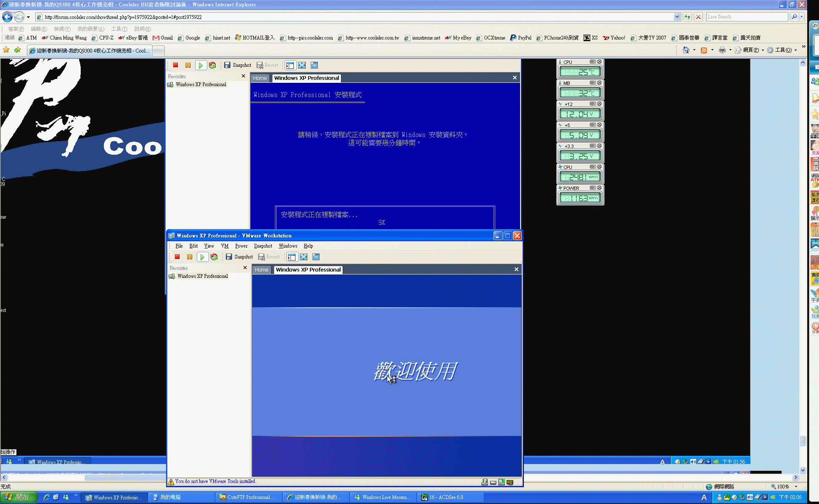This screenshot has height=504, width=819.
Task: Open the Help menu in VMware Workstation
Action: click(308, 246)
